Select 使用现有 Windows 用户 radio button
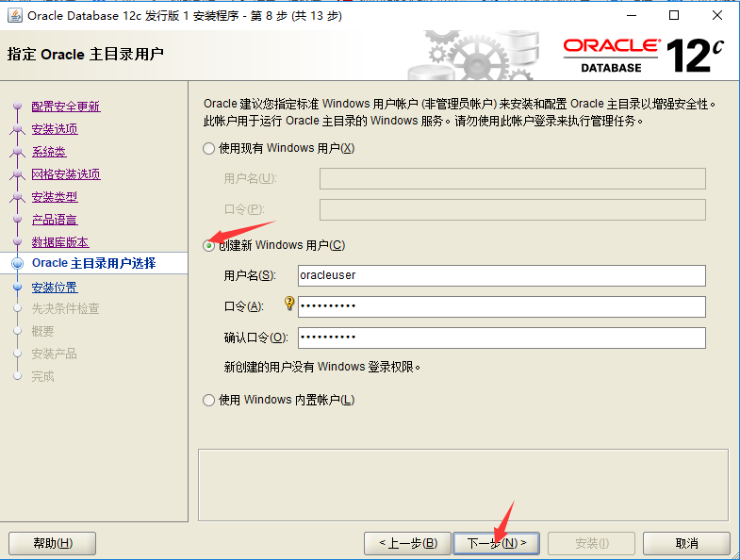 coord(208,149)
